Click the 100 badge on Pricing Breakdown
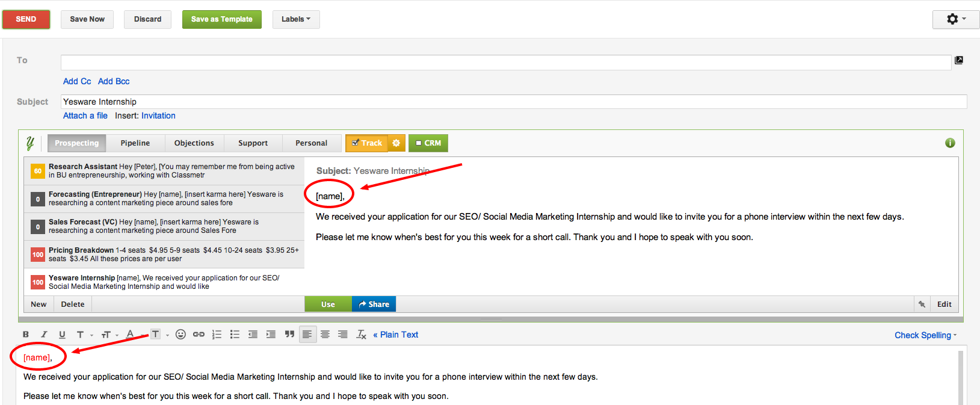980x405 pixels. [38, 255]
